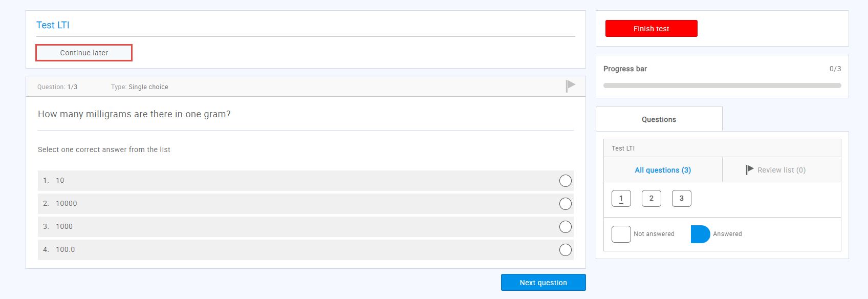The image size is (868, 299).
Task: Choose the 10000 answer radio button
Action: tap(565, 204)
